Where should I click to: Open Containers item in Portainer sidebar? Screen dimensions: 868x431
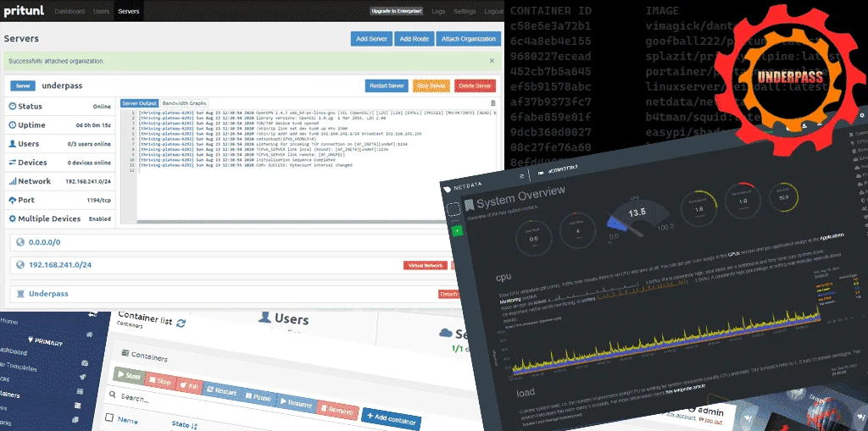[11, 395]
